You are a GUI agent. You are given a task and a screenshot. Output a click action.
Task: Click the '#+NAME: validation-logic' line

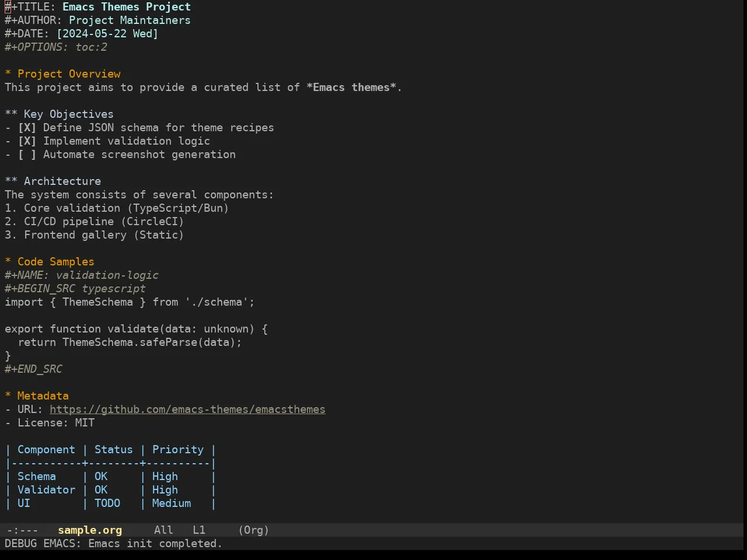(x=82, y=275)
